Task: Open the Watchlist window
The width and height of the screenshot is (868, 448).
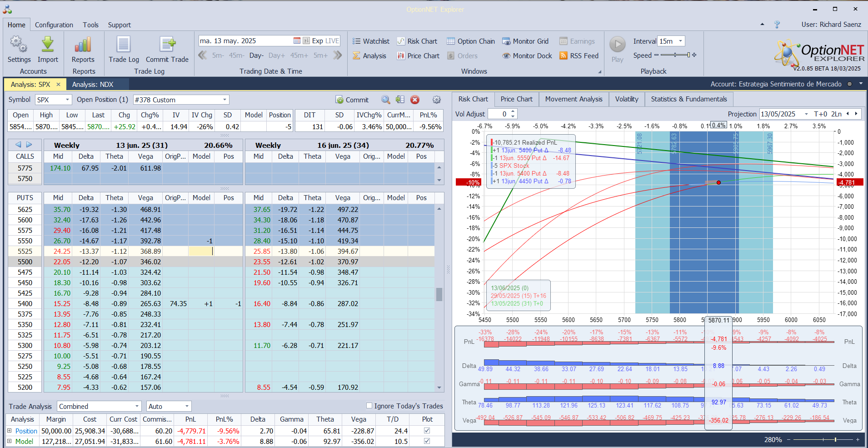Action: [x=371, y=41]
